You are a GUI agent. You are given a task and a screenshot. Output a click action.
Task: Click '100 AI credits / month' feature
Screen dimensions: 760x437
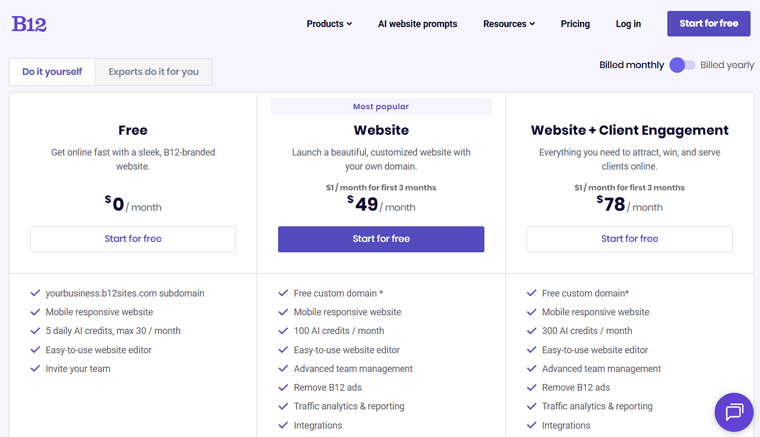pyautogui.click(x=339, y=331)
